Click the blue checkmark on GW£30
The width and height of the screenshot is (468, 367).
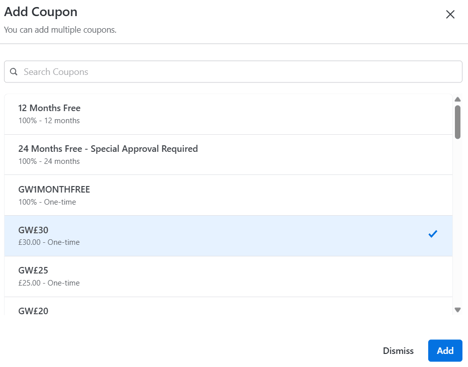[x=433, y=234]
